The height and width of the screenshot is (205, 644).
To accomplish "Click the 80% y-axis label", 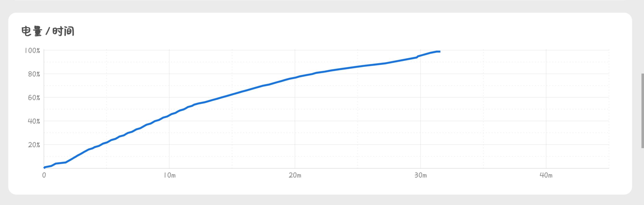I will point(34,74).
